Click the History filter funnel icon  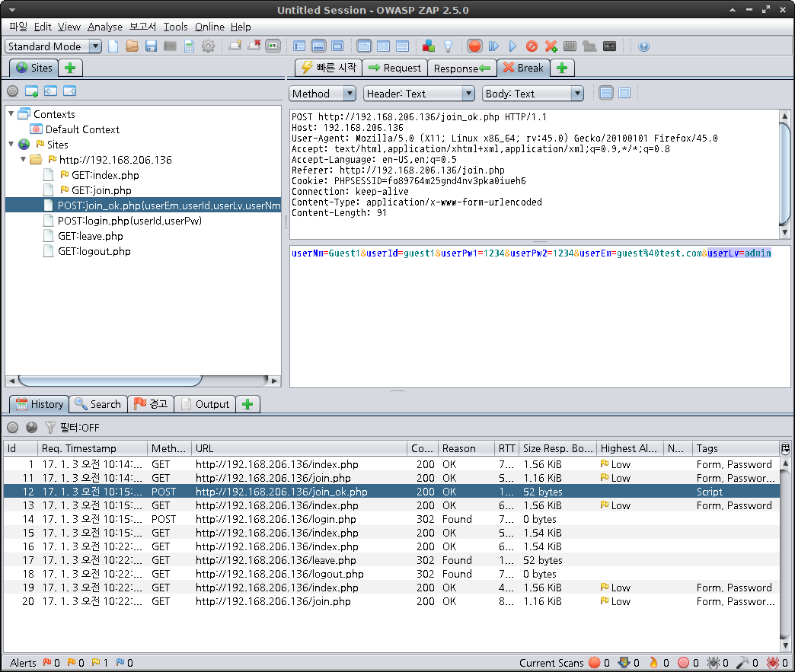(x=50, y=428)
